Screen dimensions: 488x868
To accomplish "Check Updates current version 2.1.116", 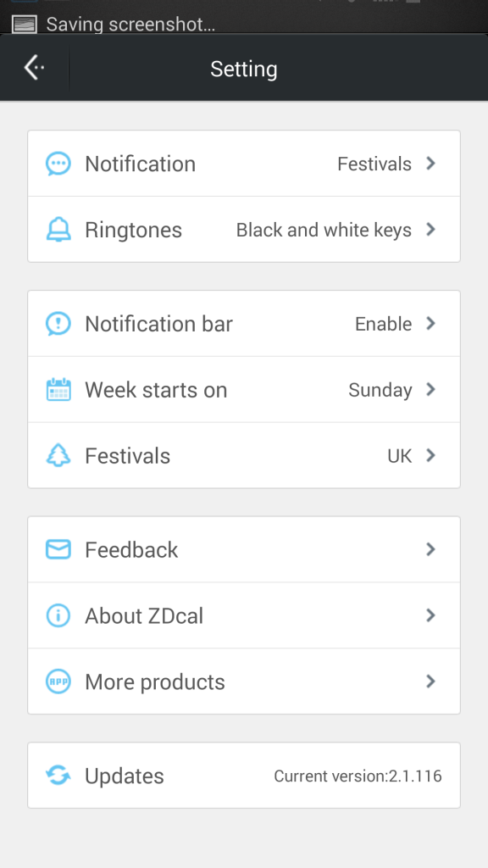I will pyautogui.click(x=358, y=776).
